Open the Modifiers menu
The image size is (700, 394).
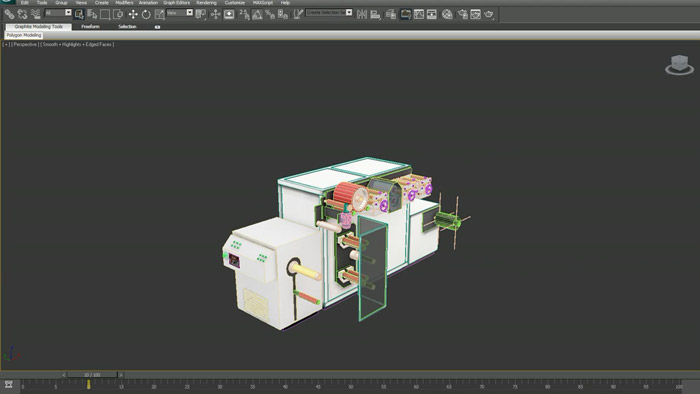click(x=124, y=3)
